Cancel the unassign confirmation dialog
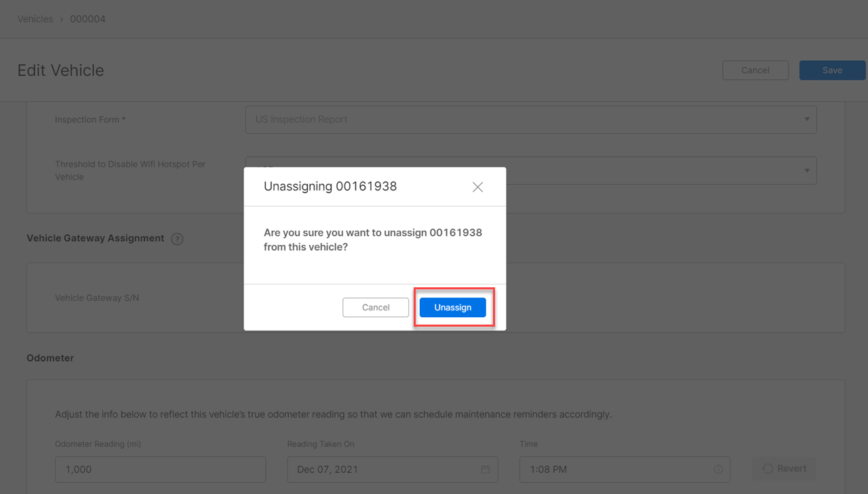Image resolution: width=868 pixels, height=494 pixels. click(375, 307)
